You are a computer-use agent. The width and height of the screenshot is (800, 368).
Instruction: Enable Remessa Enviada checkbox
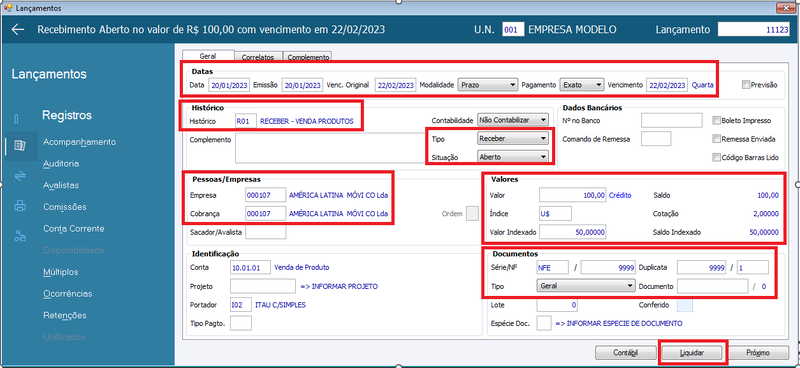(717, 139)
